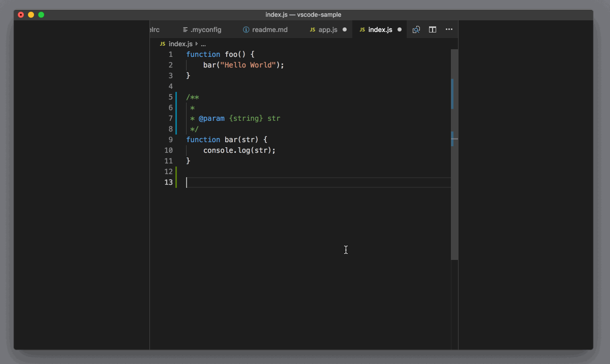Click the window title 'index.js — vscode-sample'
The image size is (610, 364).
click(303, 15)
